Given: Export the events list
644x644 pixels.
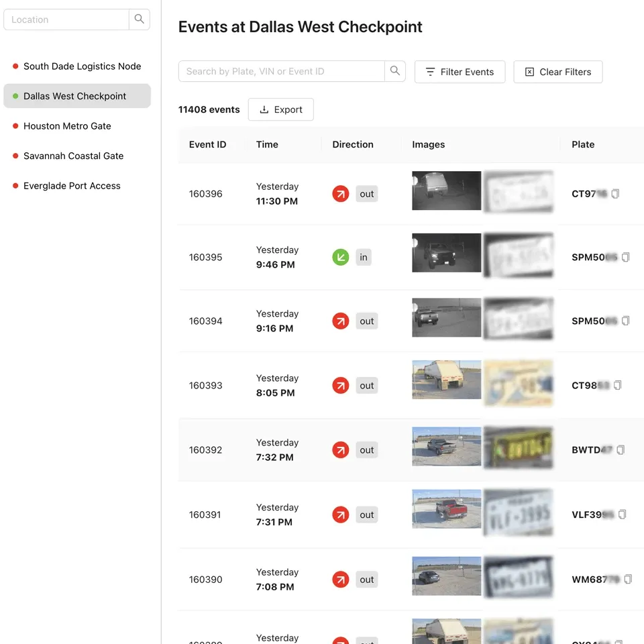Looking at the screenshot, I should pos(280,109).
